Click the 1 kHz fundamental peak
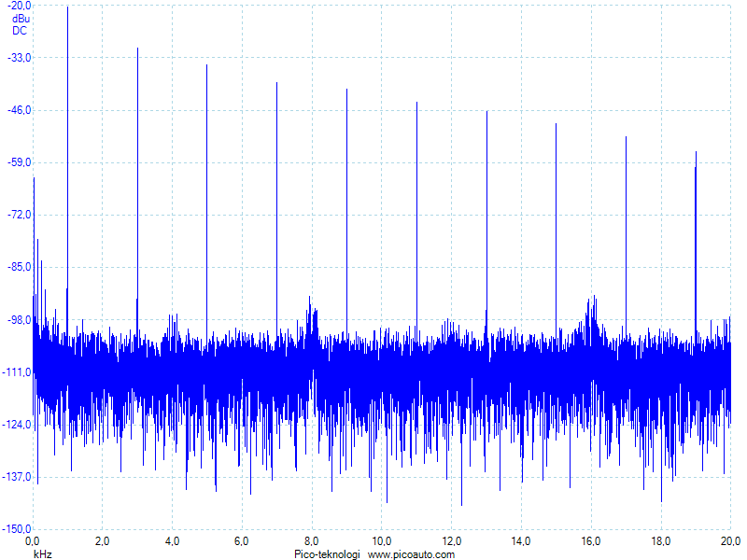The image size is (747, 560). point(67,172)
